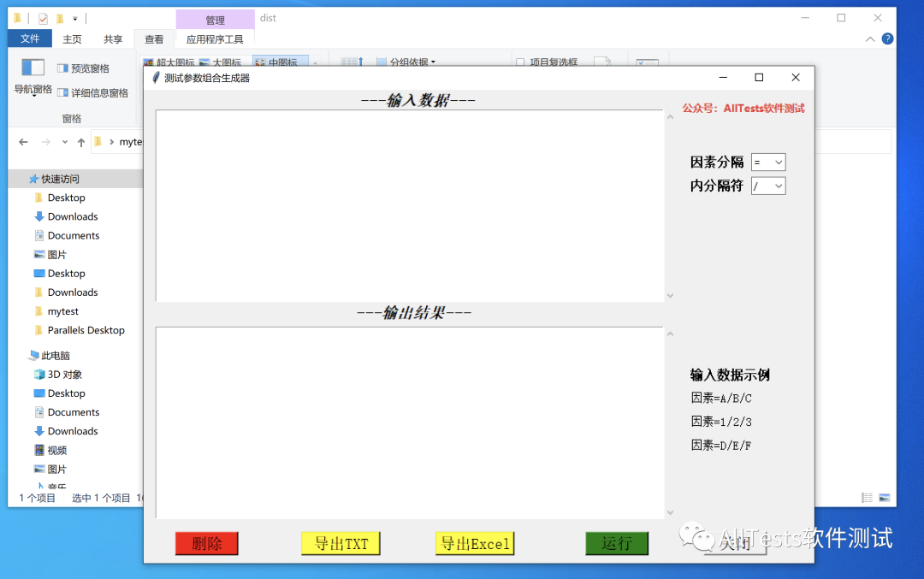Open Explorer help via the blue question mark
This screenshot has height=579, width=924.
(x=887, y=38)
